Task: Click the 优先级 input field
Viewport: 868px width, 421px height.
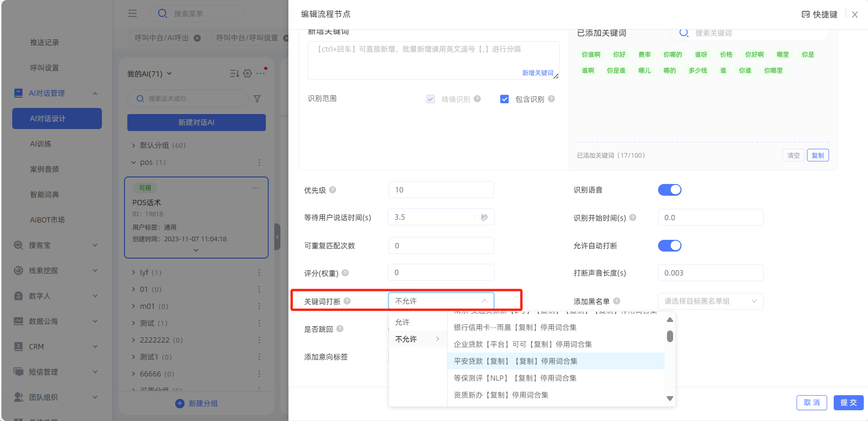Action: click(x=441, y=190)
